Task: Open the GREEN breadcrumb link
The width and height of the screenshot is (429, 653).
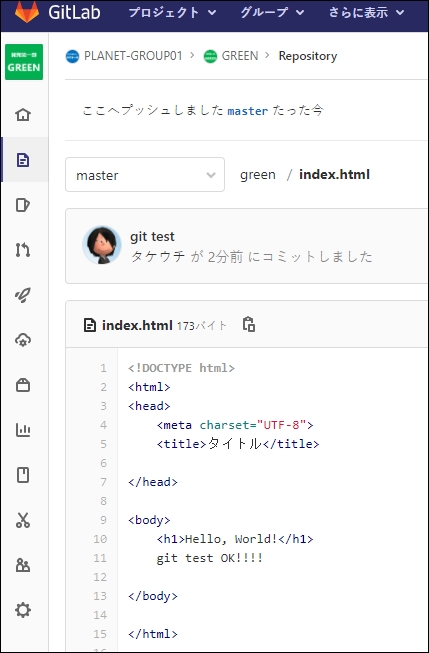Action: (240, 56)
